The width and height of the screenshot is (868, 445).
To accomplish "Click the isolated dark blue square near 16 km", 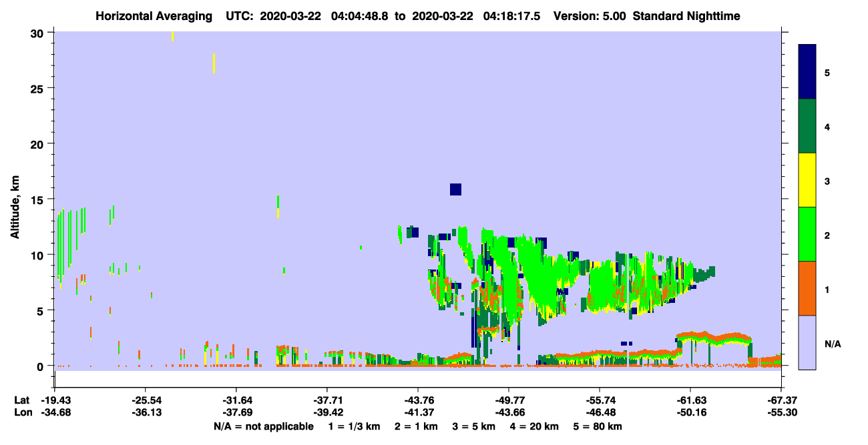I will (455, 189).
